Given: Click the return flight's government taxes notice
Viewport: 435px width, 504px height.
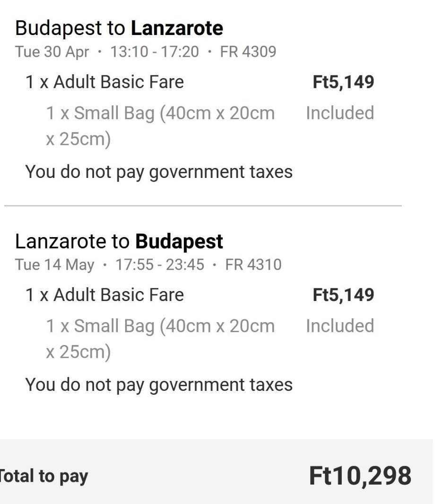Looking at the screenshot, I should [x=159, y=384].
